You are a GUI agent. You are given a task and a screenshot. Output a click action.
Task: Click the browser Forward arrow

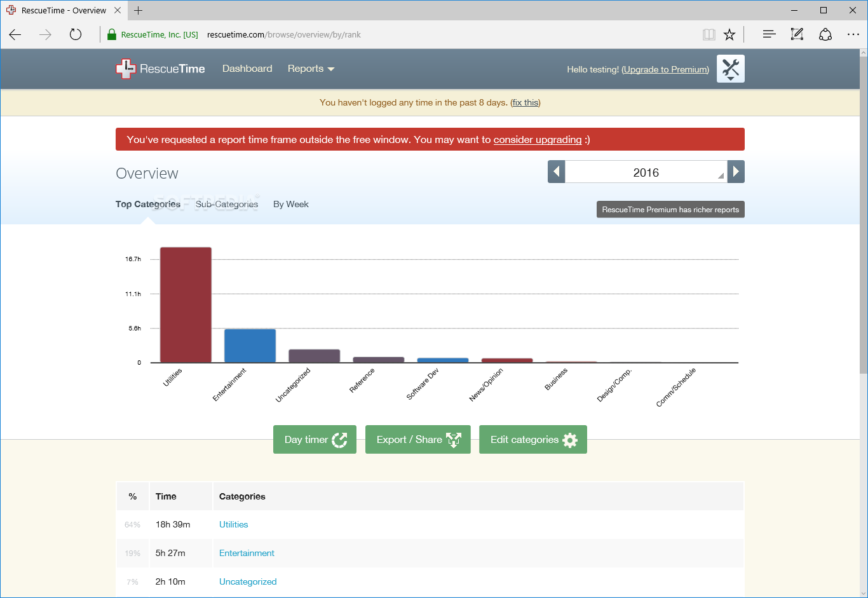tap(45, 35)
